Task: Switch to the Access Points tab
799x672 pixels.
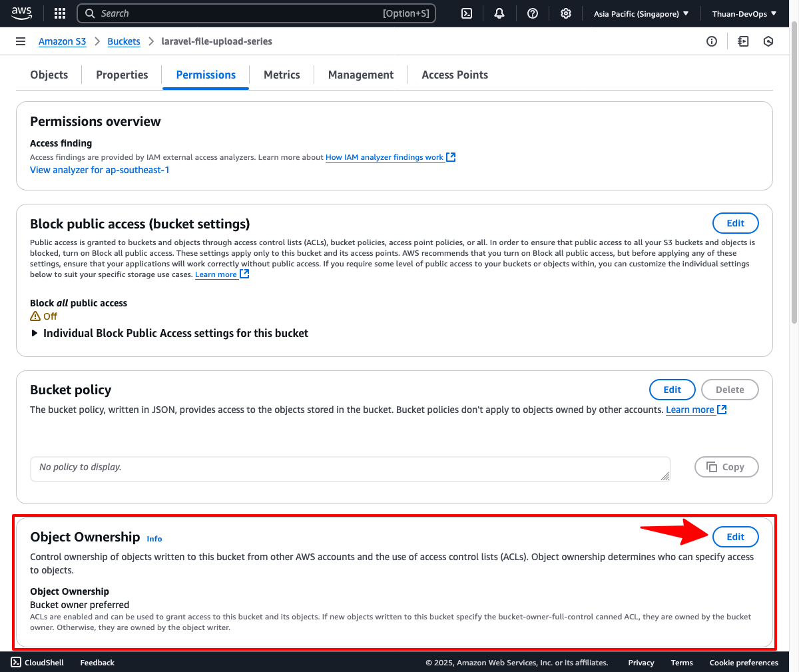Action: coord(455,75)
